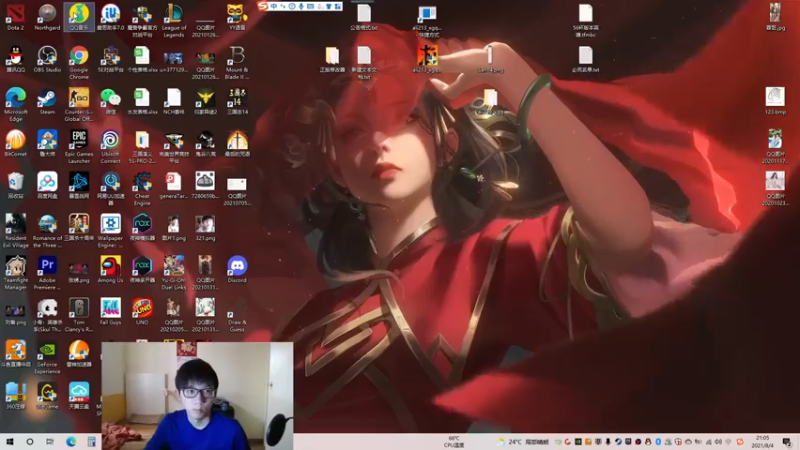Click the Bluetooth icon in system tray
This screenshot has width=800, height=450.
point(658,442)
